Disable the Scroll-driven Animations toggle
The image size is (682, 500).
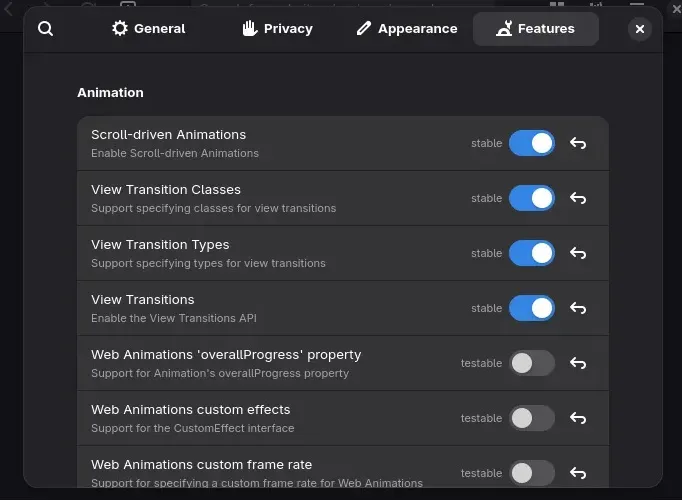(532, 143)
